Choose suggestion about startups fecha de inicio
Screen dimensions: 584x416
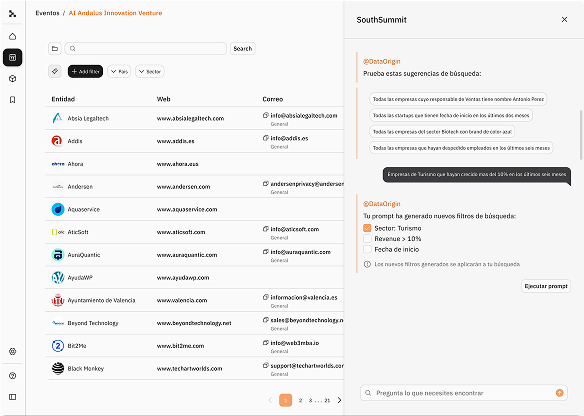pyautogui.click(x=451, y=115)
